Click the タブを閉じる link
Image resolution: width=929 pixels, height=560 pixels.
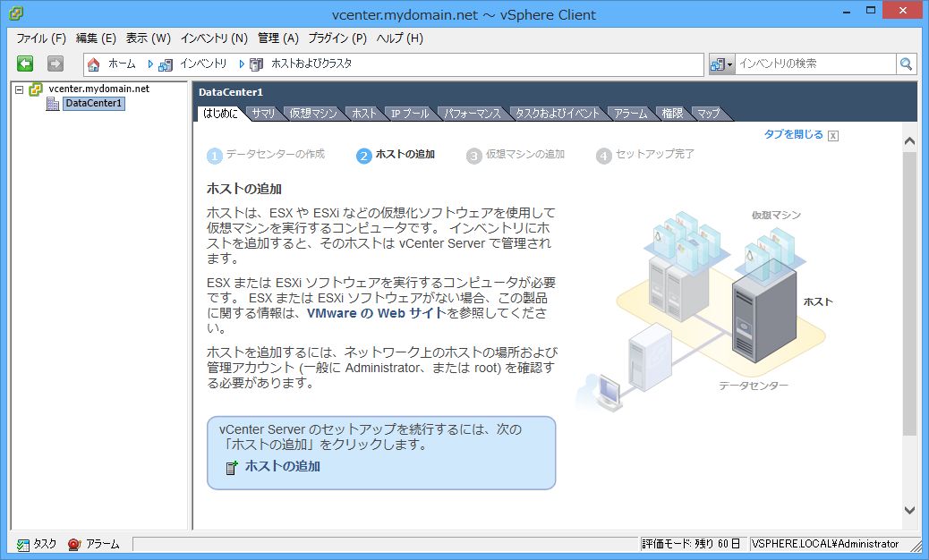[x=793, y=134]
